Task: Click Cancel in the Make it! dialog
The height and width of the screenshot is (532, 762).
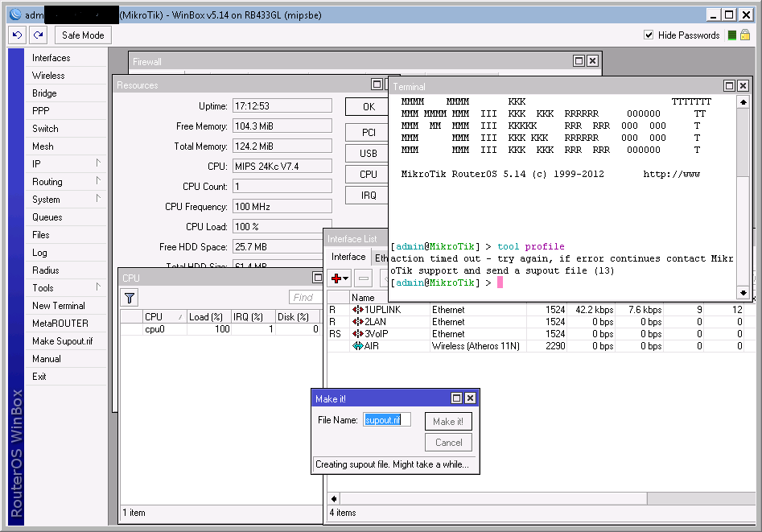Action: [448, 443]
